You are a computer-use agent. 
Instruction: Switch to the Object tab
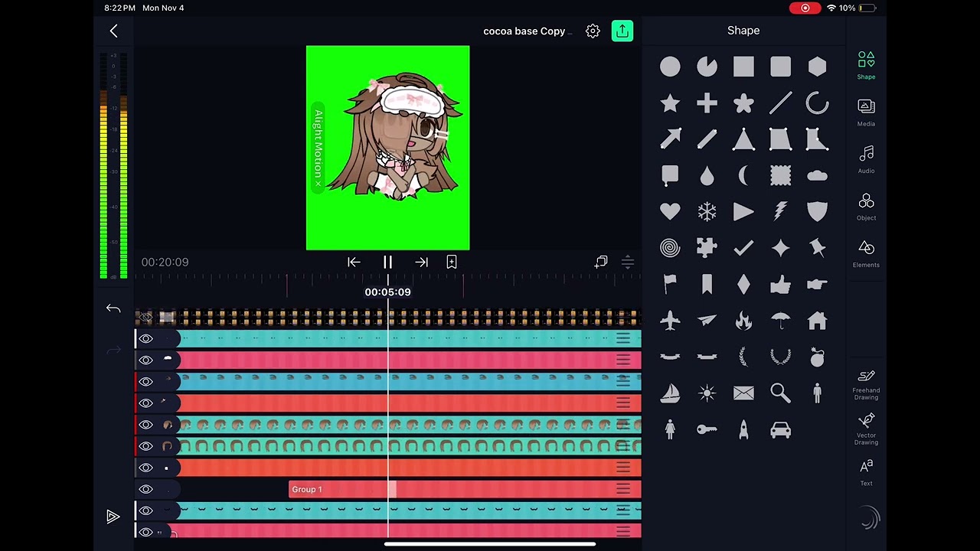pyautogui.click(x=866, y=207)
